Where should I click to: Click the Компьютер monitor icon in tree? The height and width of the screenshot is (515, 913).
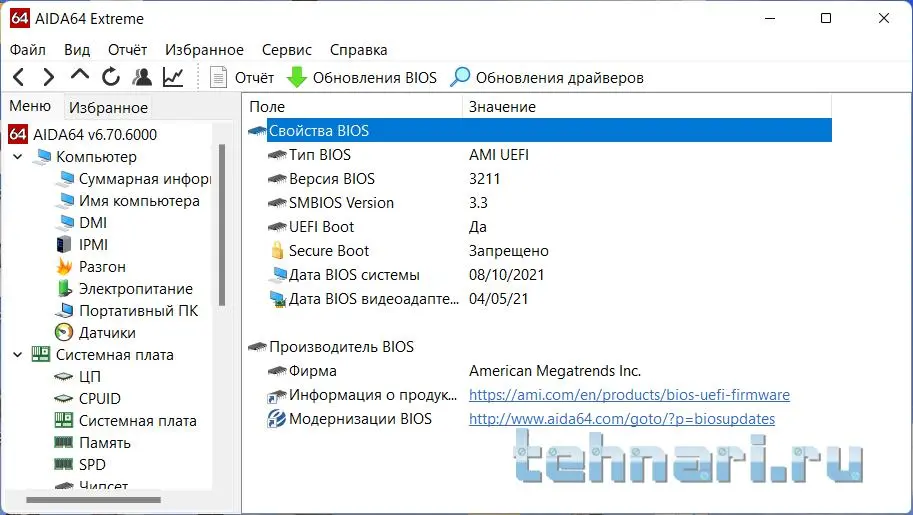(x=42, y=157)
